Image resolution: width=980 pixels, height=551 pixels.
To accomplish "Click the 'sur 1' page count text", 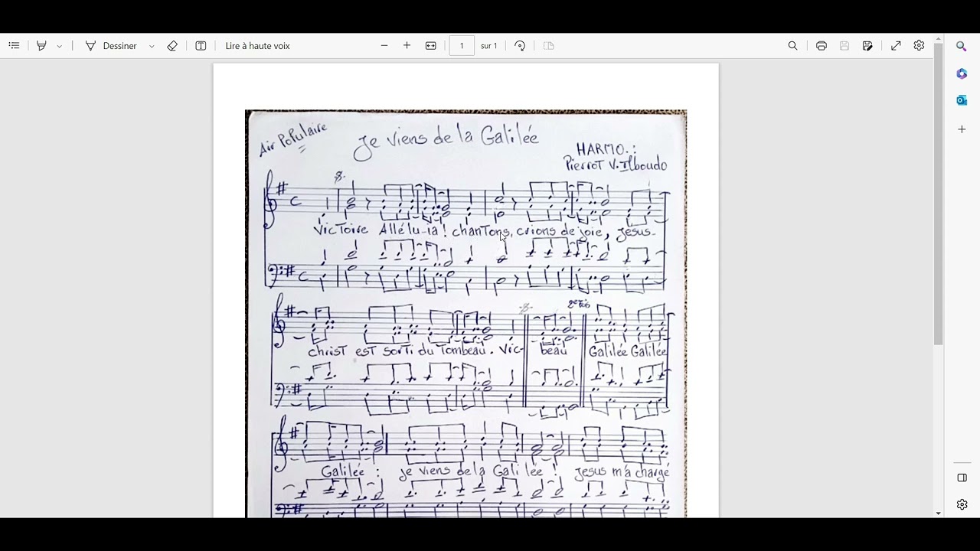I will 489,46.
